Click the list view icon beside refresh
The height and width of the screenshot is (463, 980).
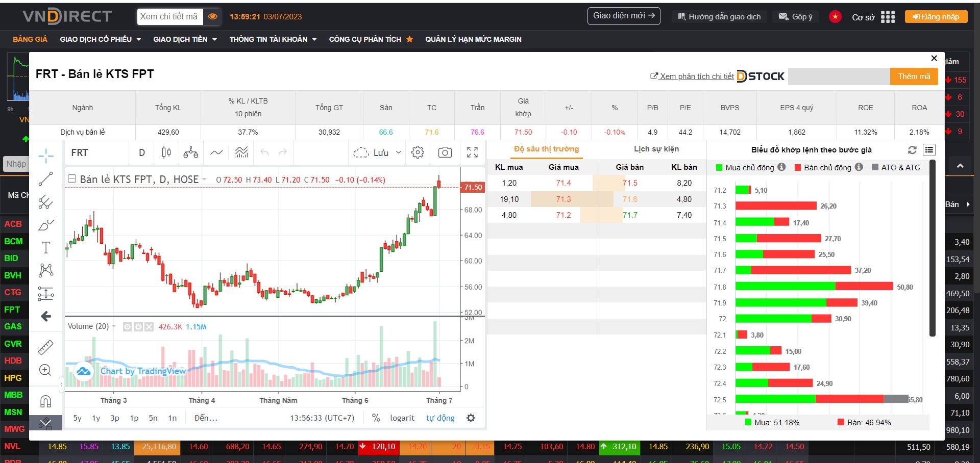929,150
